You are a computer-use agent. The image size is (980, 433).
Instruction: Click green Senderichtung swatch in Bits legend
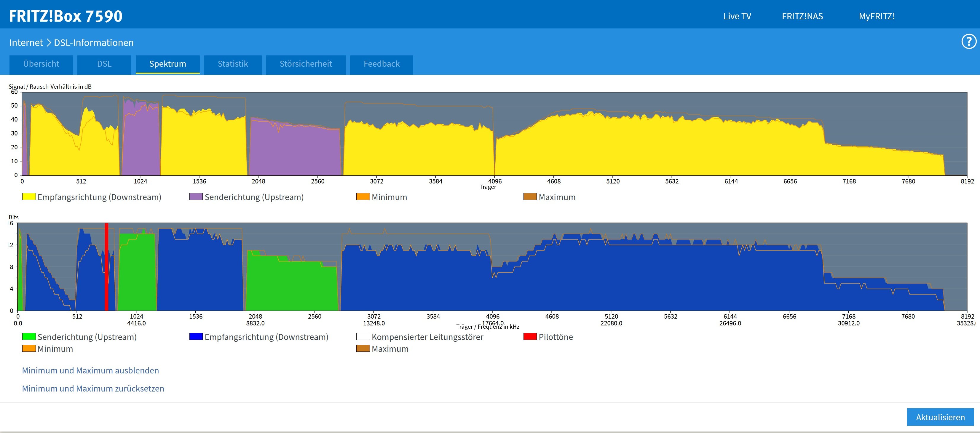point(29,337)
